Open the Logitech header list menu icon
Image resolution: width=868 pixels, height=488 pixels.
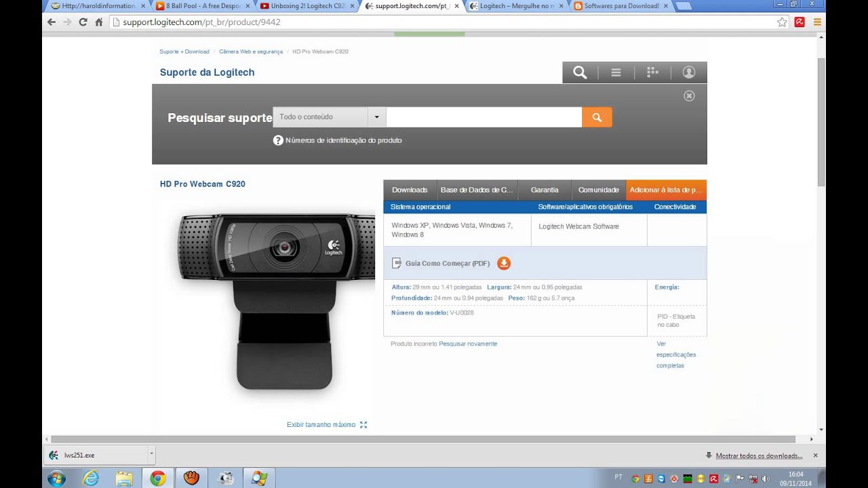click(x=616, y=73)
